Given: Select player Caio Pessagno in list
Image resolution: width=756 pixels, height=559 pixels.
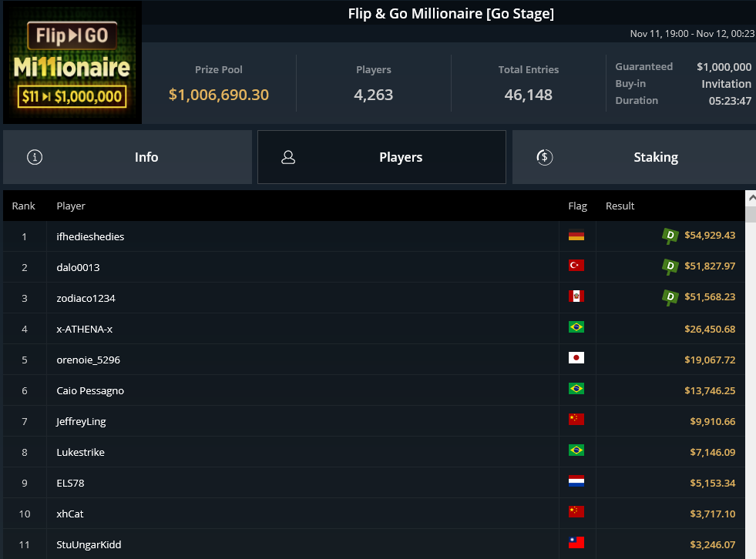Looking at the screenshot, I should (90, 390).
